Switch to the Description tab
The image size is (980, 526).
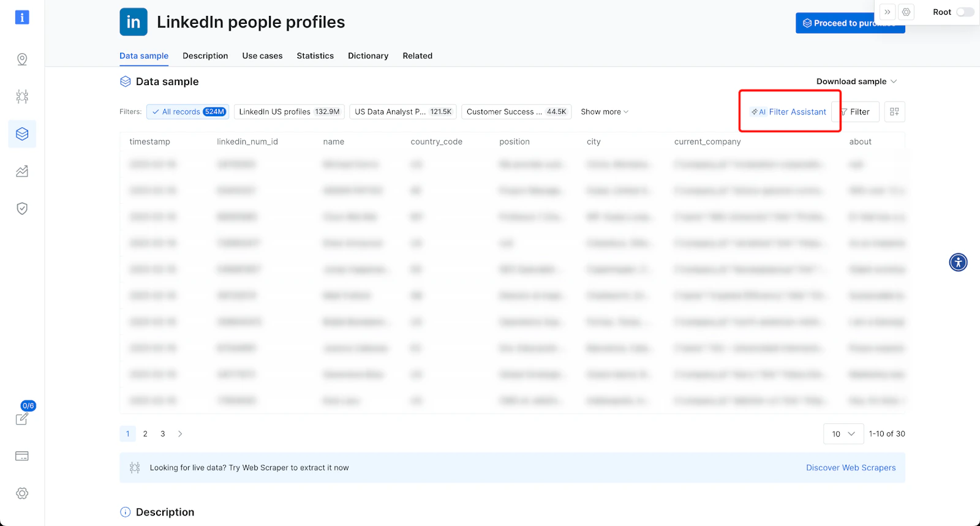205,56
